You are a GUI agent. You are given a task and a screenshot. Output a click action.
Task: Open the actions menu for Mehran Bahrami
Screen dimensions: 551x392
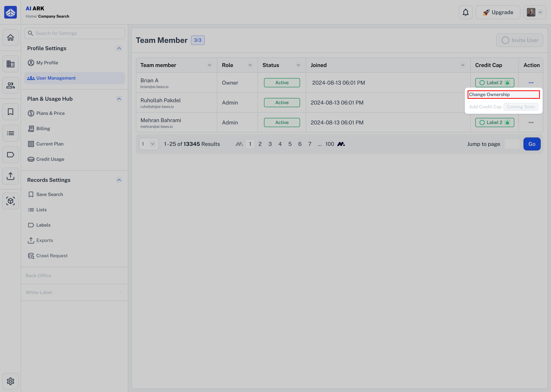point(531,123)
